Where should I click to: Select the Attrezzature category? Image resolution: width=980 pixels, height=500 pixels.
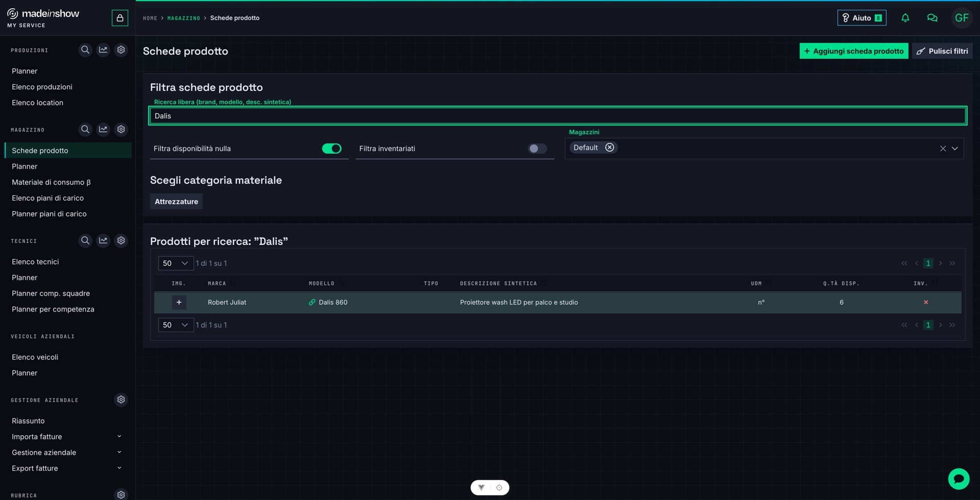click(176, 202)
